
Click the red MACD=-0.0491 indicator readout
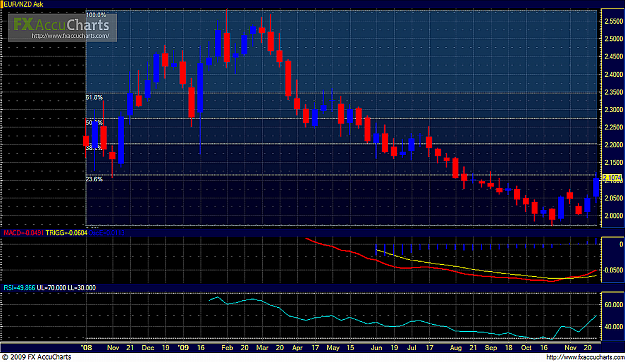(x=24, y=232)
